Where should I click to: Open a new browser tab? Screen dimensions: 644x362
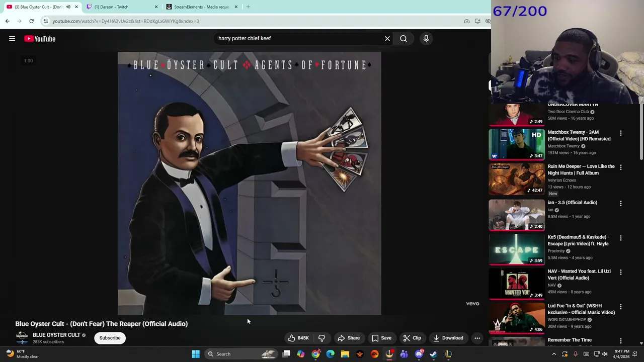(248, 7)
